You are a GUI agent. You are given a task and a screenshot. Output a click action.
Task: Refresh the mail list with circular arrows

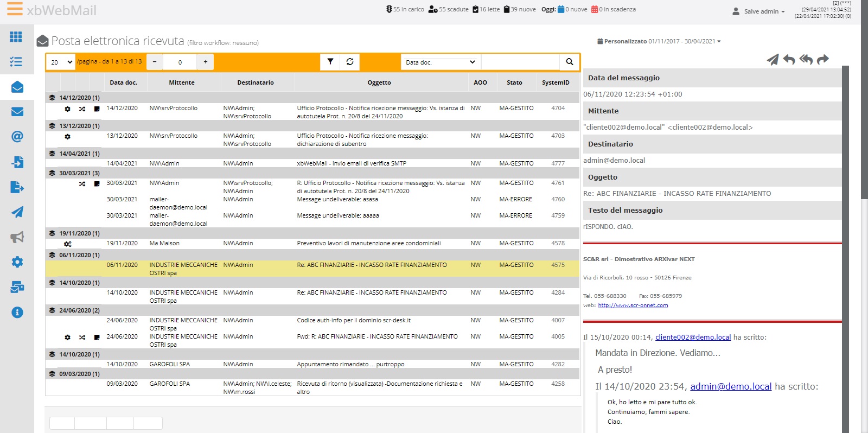point(350,62)
